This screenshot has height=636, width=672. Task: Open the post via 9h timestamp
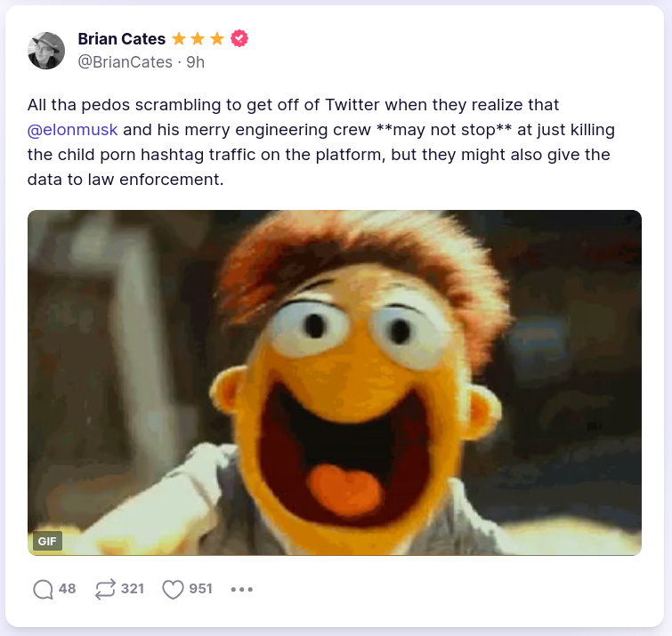coord(196,62)
